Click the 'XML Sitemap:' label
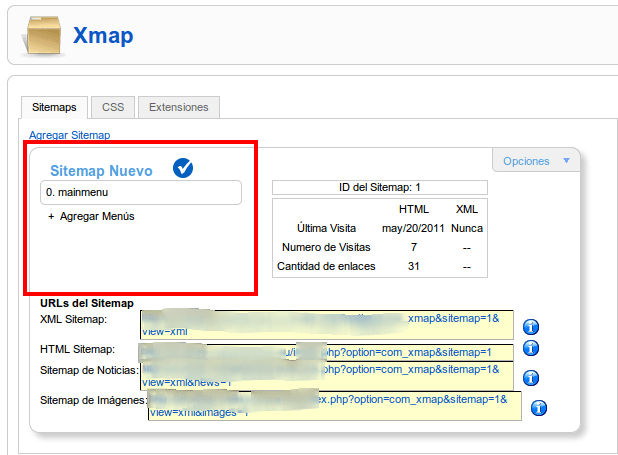Screen dimensions: 618x455 pos(74,319)
